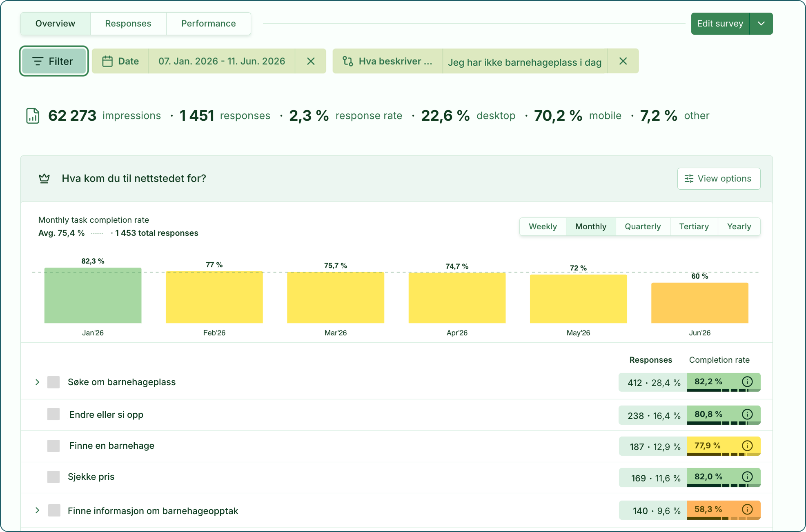Click the Jan'26 green bar
The width and height of the screenshot is (806, 532).
[x=93, y=295]
